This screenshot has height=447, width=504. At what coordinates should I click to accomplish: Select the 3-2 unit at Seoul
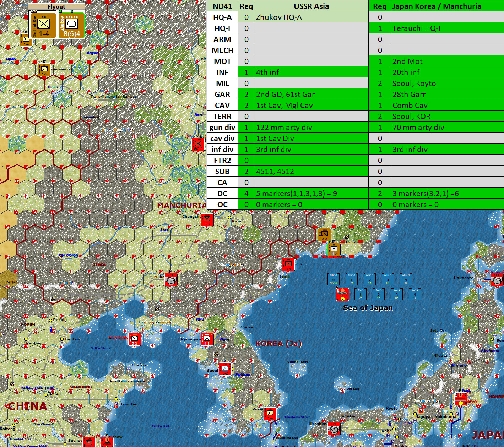(225, 369)
